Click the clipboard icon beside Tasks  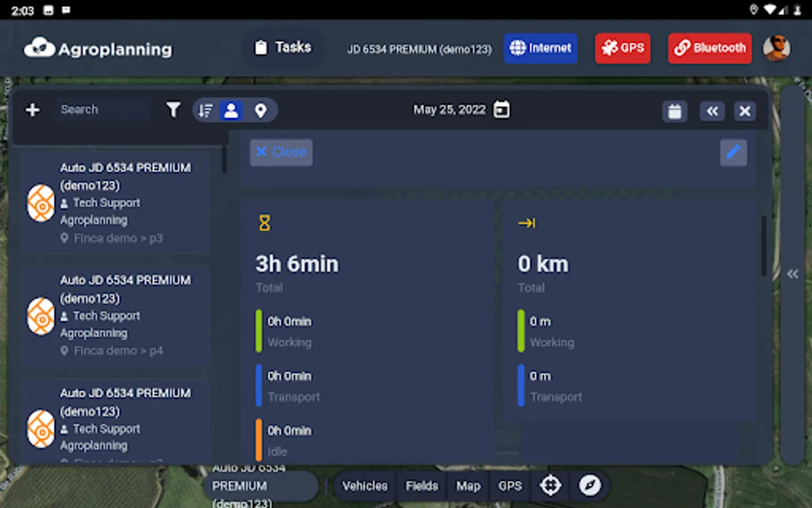pyautogui.click(x=261, y=47)
